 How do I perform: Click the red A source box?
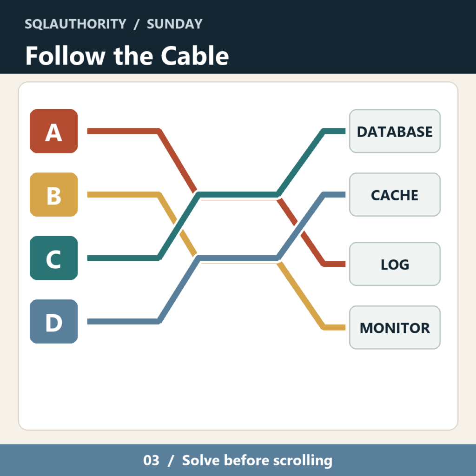[54, 131]
